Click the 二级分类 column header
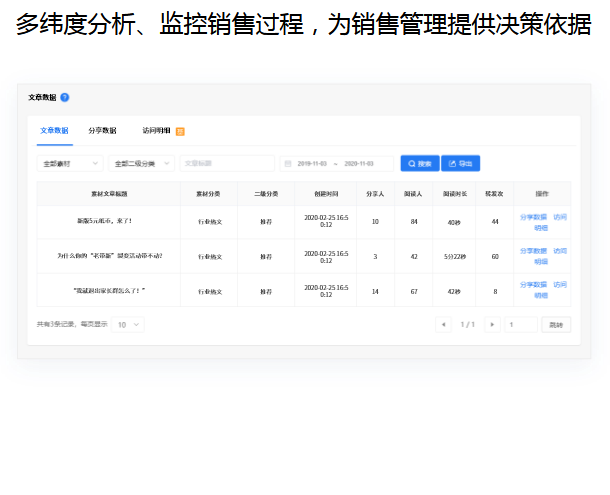 pyautogui.click(x=266, y=194)
